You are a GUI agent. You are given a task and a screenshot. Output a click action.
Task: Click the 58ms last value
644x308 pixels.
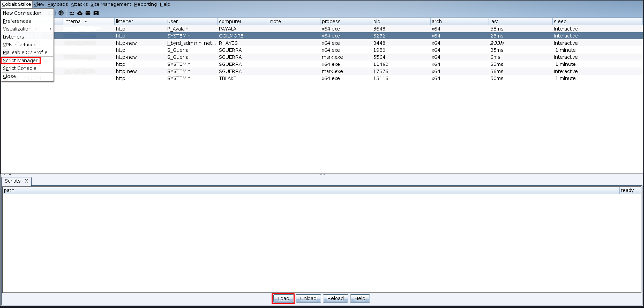tap(497, 29)
